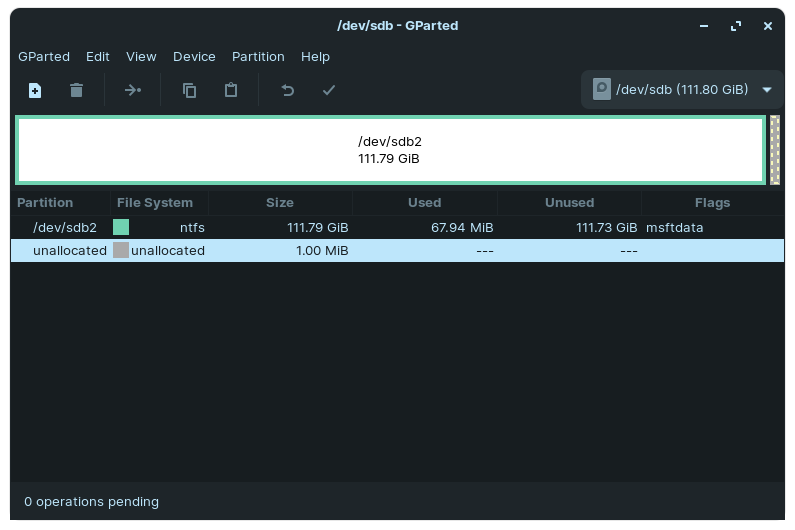Sort by the Size column header

click(x=280, y=203)
